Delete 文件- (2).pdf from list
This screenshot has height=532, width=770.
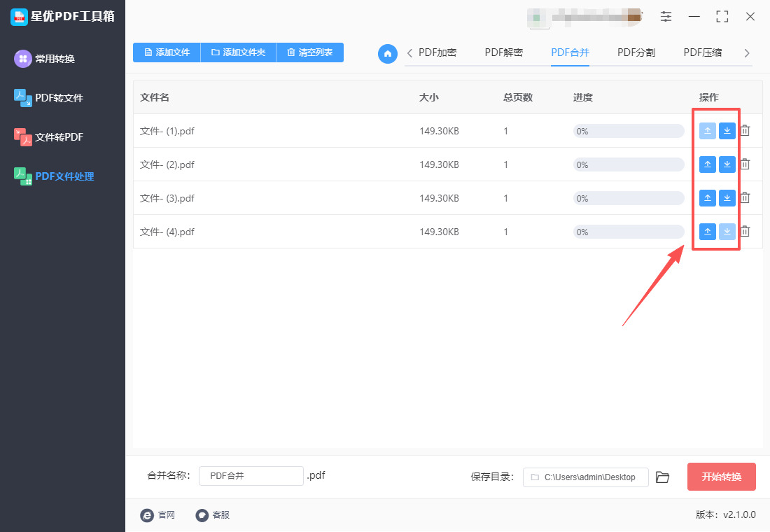pyautogui.click(x=745, y=164)
